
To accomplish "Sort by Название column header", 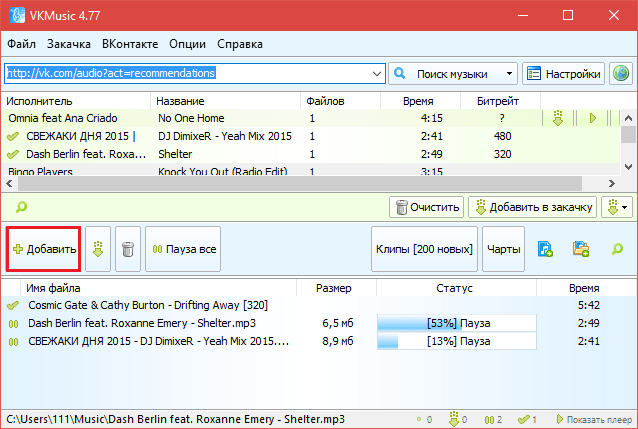I will pyautogui.click(x=226, y=101).
